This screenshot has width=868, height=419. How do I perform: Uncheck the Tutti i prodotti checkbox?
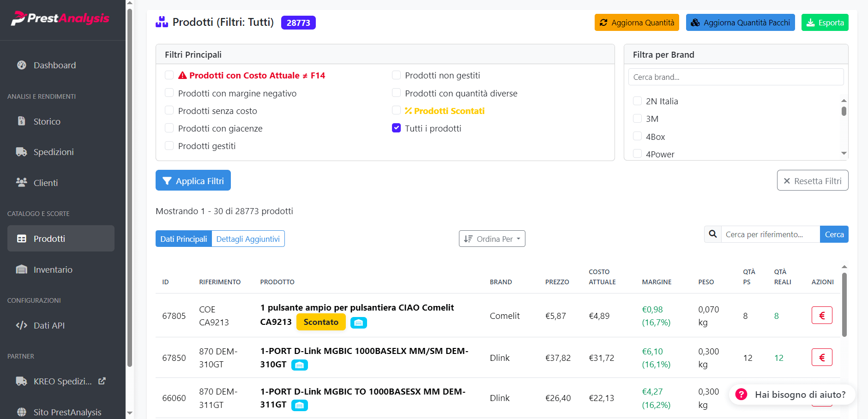(396, 128)
